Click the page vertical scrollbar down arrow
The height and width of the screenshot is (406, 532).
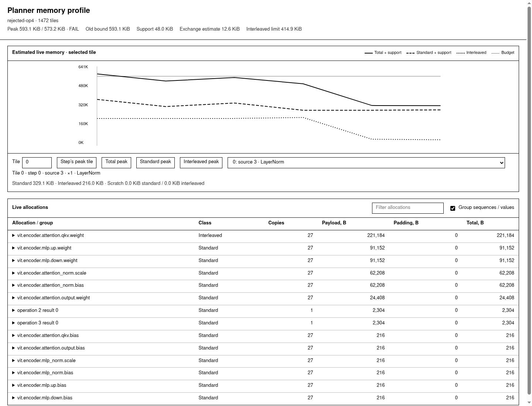(x=529, y=403)
